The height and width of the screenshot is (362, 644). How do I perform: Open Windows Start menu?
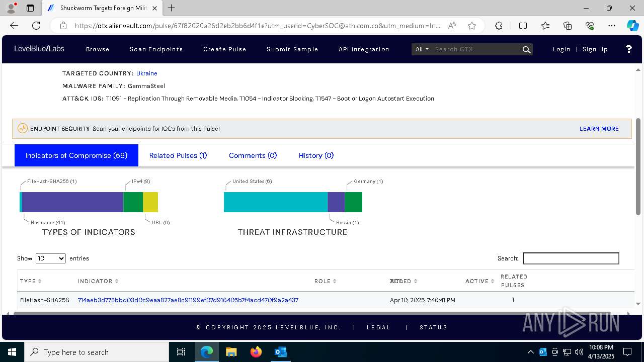12,352
